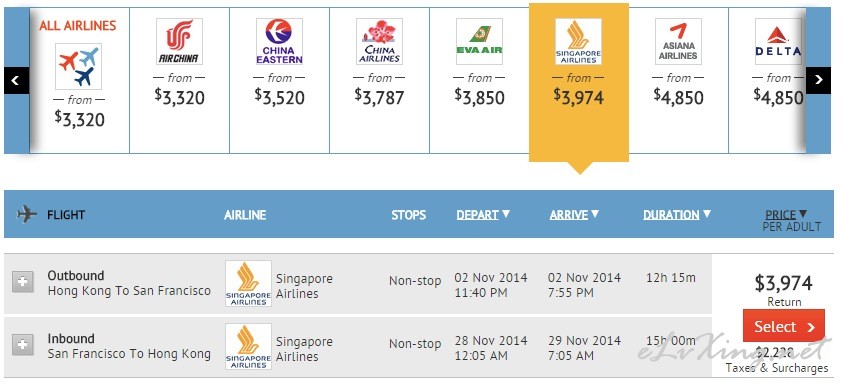Image resolution: width=842 pixels, height=384 pixels.
Task: Show next airlines with right arrow
Action: coord(818,80)
